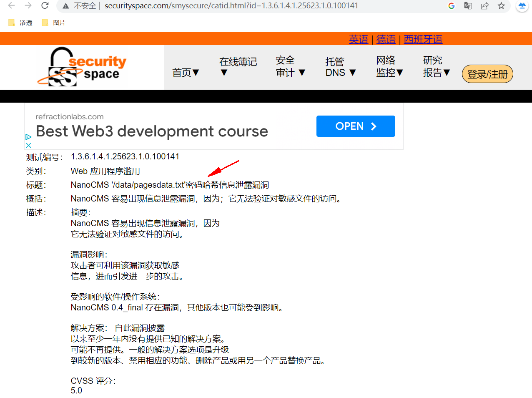Go forward using the browser forward arrow
The height and width of the screenshot is (398, 532).
pos(28,6)
